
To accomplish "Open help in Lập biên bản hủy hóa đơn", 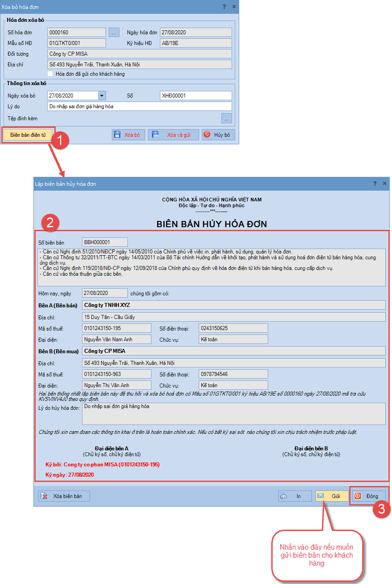I will (x=375, y=183).
